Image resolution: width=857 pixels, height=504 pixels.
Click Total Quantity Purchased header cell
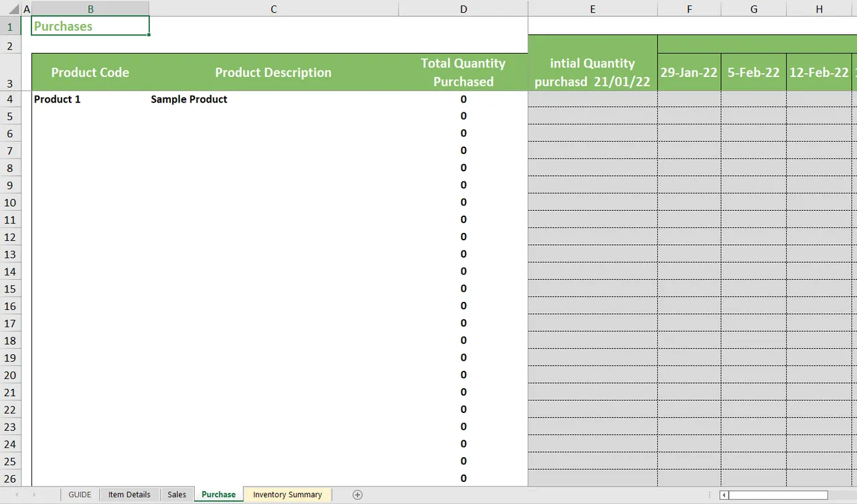[x=463, y=72]
